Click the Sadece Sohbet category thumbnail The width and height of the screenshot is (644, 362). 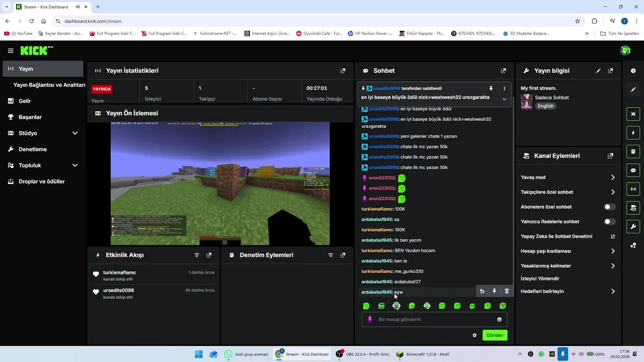pos(526,102)
